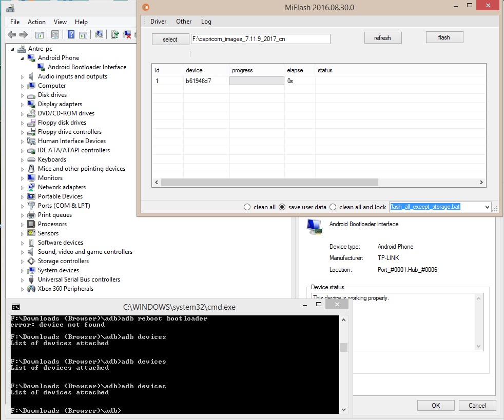Viewport: 504px width, 420px height.
Task: Open the Action menu in Device Manager
Action: [36, 22]
